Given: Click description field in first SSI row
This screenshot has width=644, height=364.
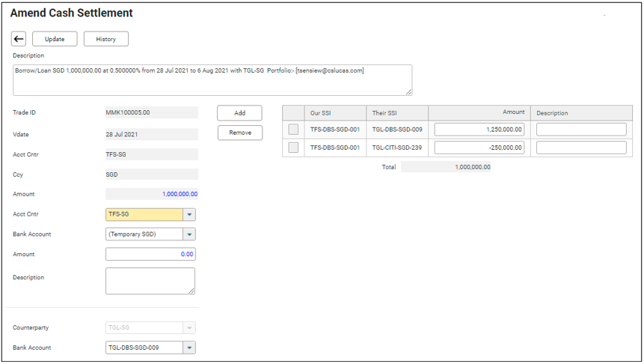Looking at the screenshot, I should coord(581,130).
